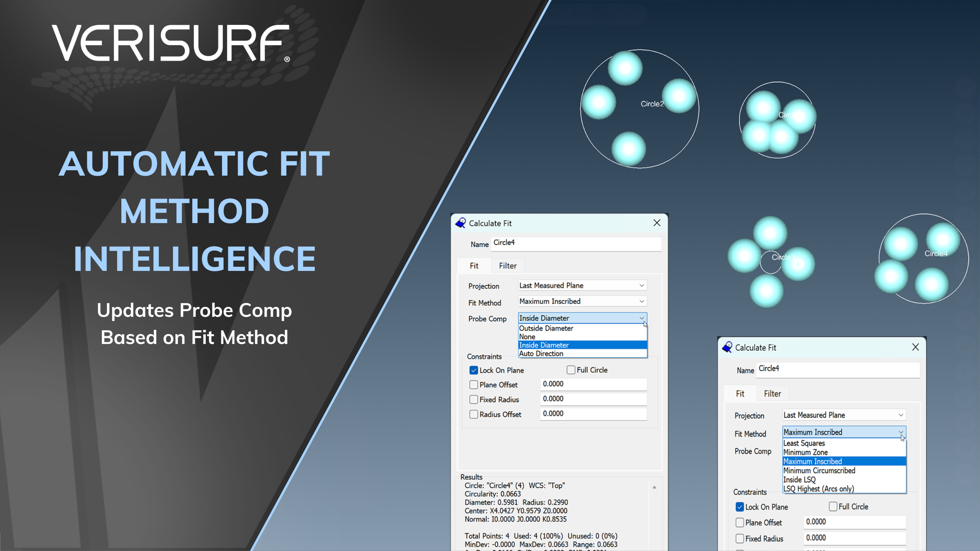This screenshot has height=551, width=980.
Task: Click 'Center: X4.0427' result line
Action: [516, 511]
